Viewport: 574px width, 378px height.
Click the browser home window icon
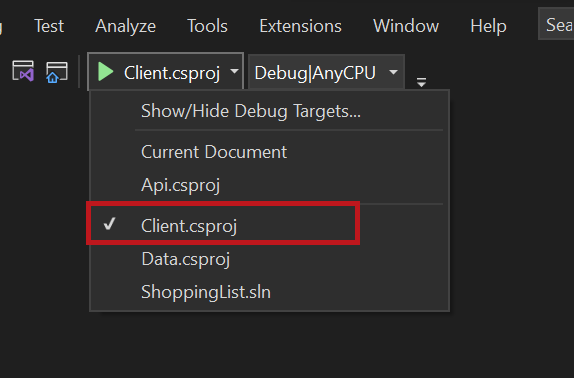coord(57,72)
